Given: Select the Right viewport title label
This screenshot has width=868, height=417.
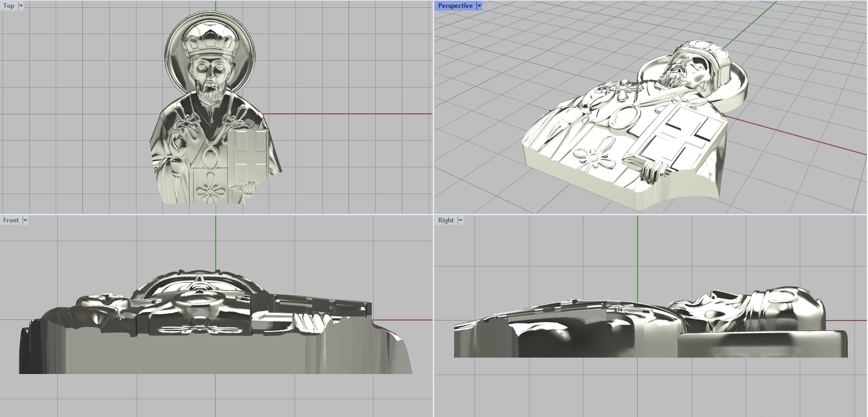Looking at the screenshot, I should click(446, 220).
